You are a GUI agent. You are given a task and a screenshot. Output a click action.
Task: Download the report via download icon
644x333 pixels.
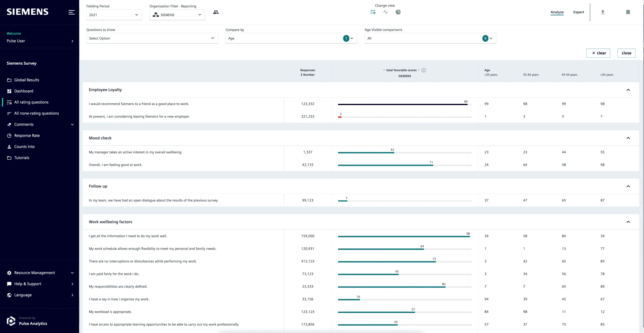(x=603, y=12)
